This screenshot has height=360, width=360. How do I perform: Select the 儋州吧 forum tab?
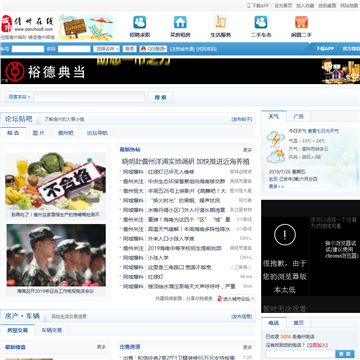(x=66, y=133)
